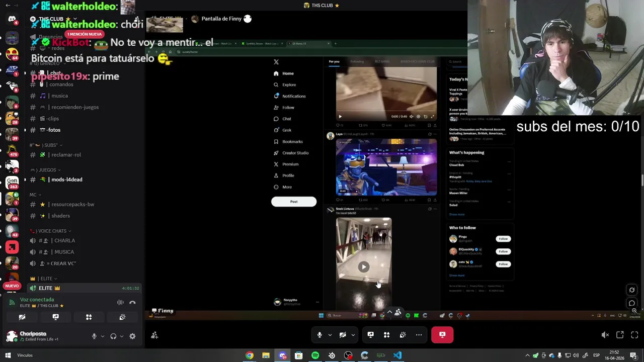Viewport: 644px width, 362px height.
Task: Enter fullscreen for the stream
Action: point(634,335)
